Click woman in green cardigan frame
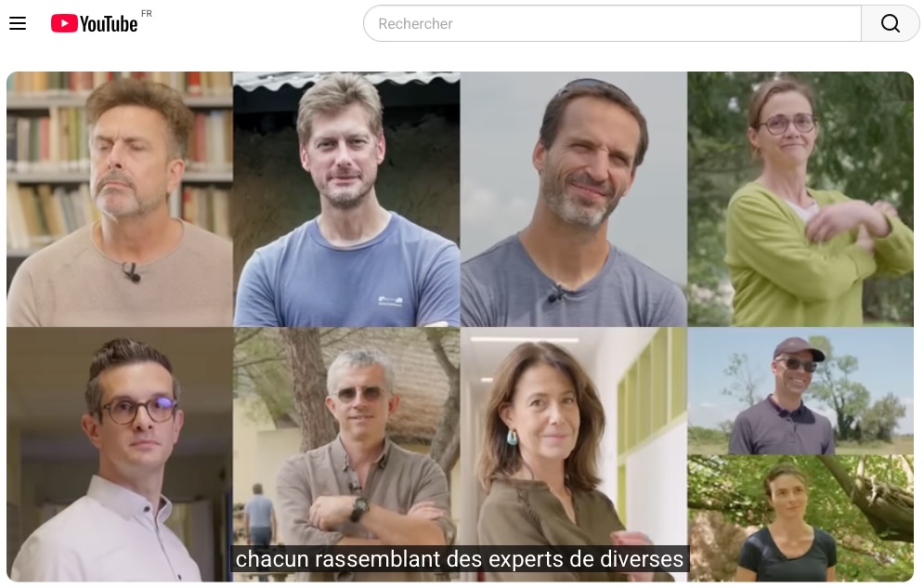This screenshot has width=924, height=588. coord(800,199)
